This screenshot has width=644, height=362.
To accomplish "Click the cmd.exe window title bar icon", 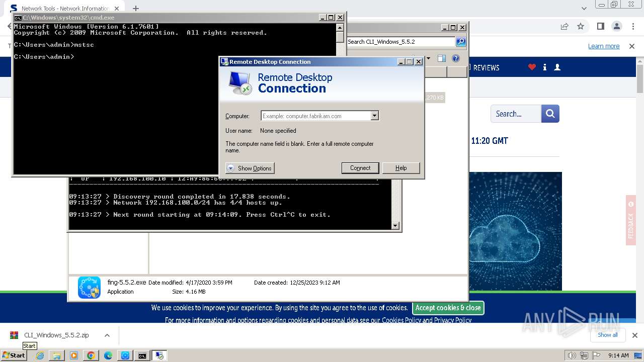I will click(x=18, y=18).
